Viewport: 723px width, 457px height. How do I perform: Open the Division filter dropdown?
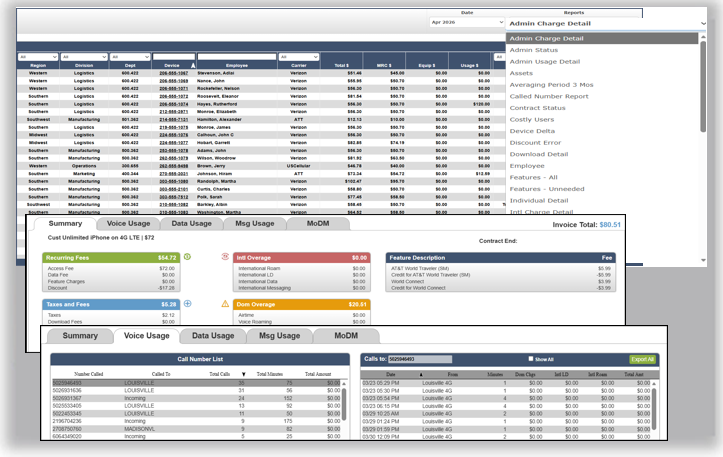[84, 57]
